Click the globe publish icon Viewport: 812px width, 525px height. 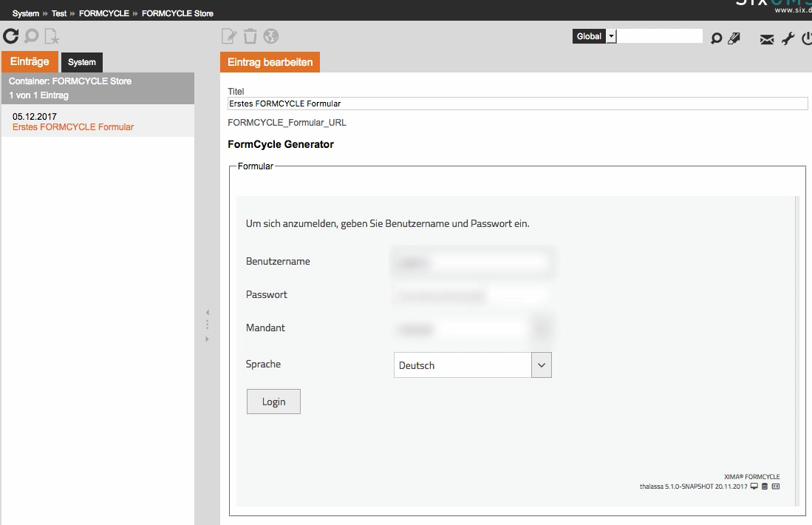(271, 35)
